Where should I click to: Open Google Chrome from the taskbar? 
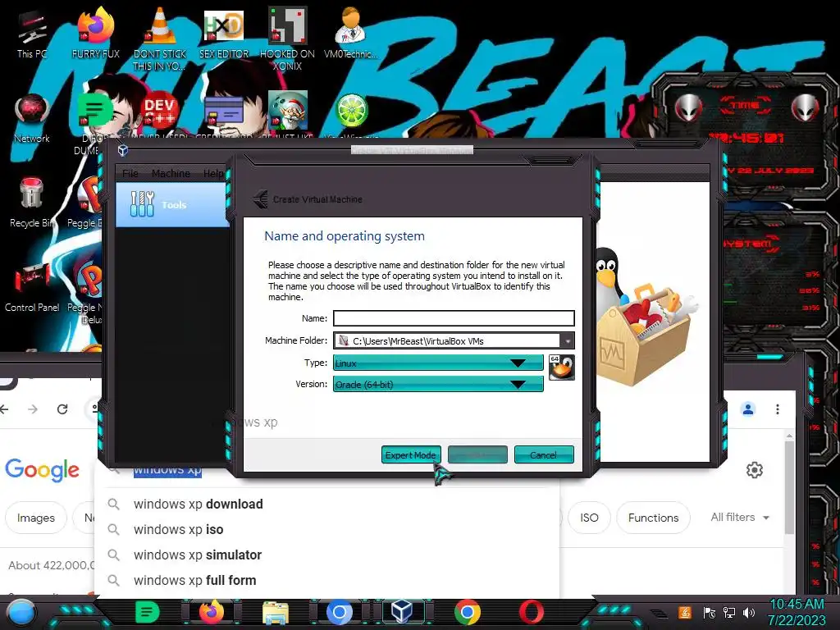pos(467,612)
